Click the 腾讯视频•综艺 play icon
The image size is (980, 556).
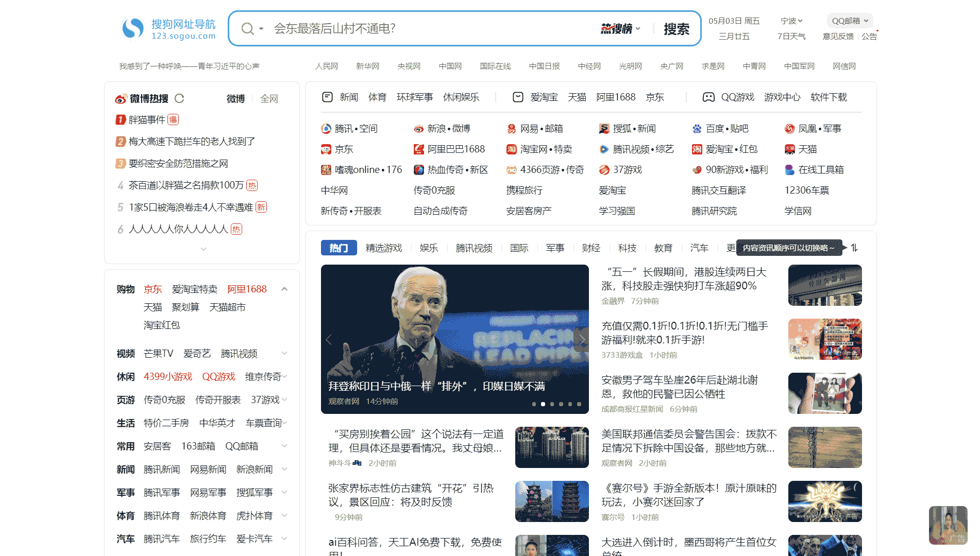point(604,149)
